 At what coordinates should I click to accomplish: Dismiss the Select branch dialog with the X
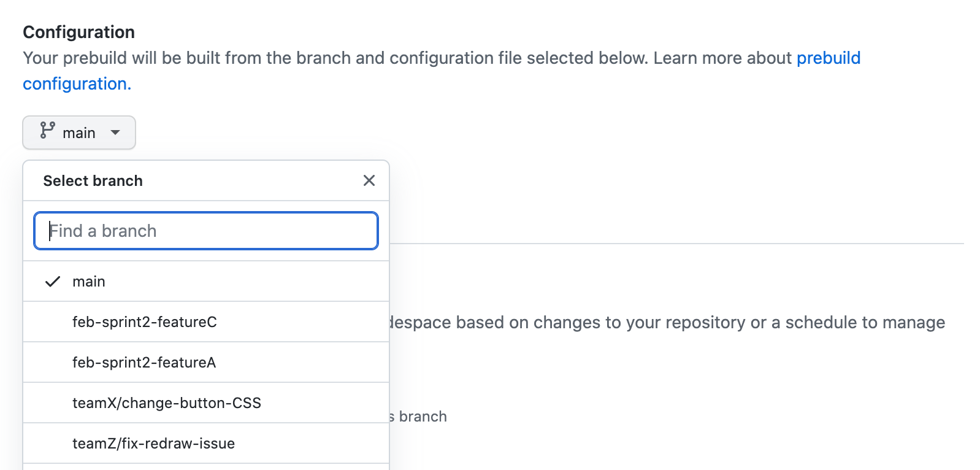tap(369, 180)
